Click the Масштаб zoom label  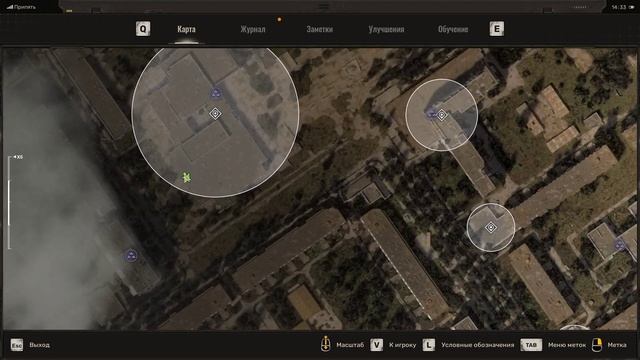point(350,345)
